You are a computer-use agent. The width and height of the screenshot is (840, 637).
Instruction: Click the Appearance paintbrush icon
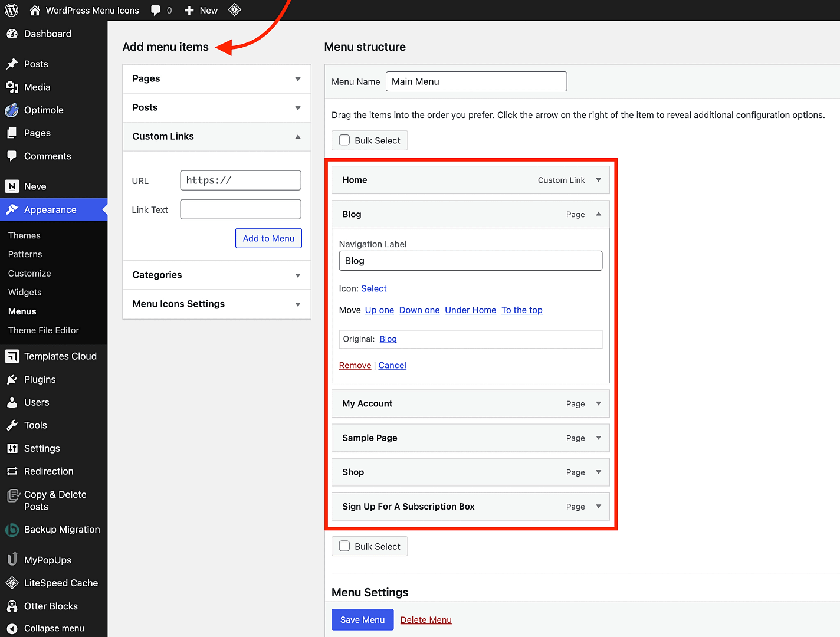(12, 209)
